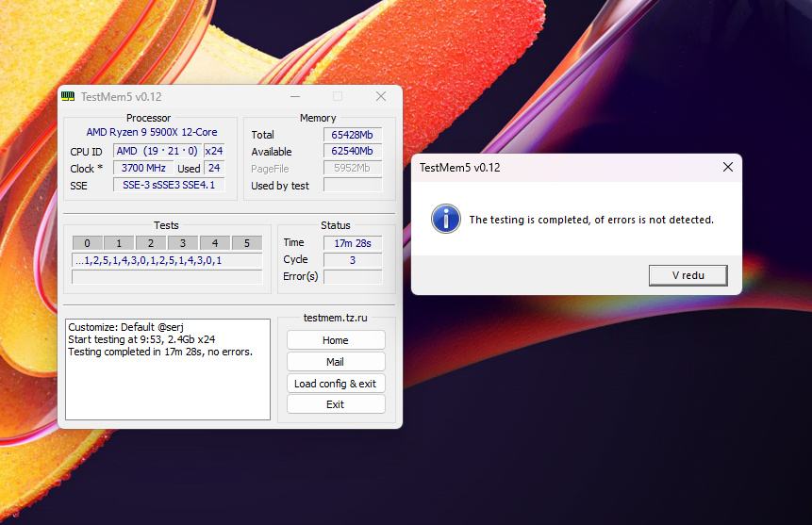Image resolution: width=812 pixels, height=525 pixels.
Task: Click the PageFile value 5952Mb
Action: pyautogui.click(x=353, y=168)
